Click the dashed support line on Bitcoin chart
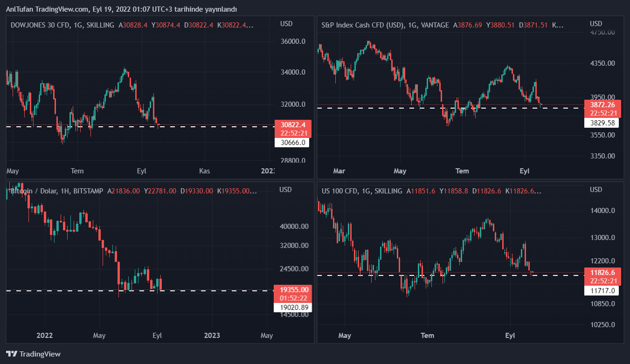Image resolution: width=630 pixels, height=364 pixels. click(210, 290)
